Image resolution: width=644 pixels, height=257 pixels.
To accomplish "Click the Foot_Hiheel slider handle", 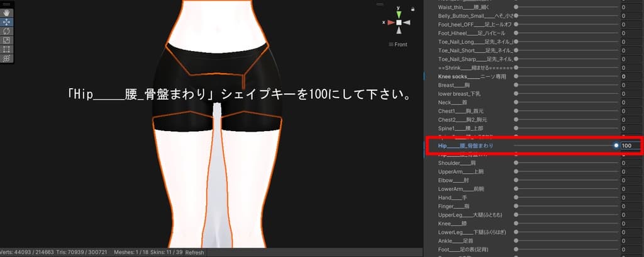I will pyautogui.click(x=516, y=33).
